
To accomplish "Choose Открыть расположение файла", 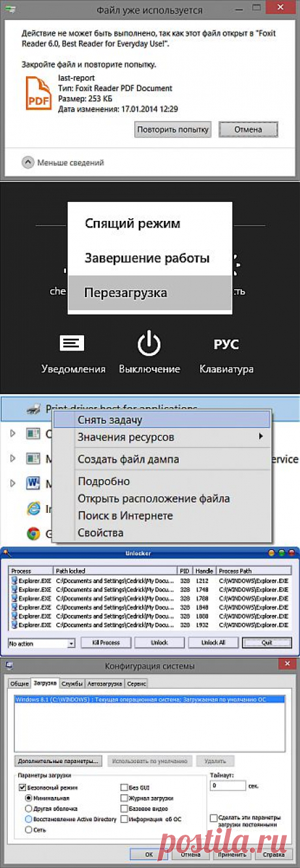I will point(160,499).
